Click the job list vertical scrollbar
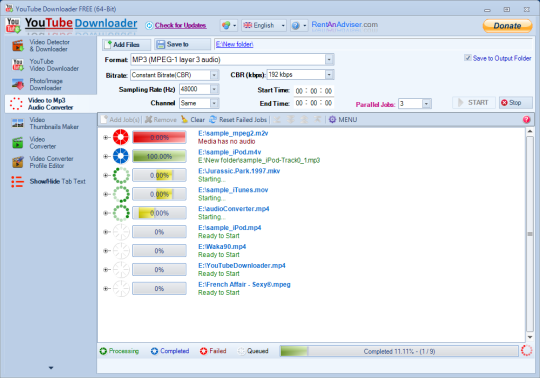 (530, 234)
